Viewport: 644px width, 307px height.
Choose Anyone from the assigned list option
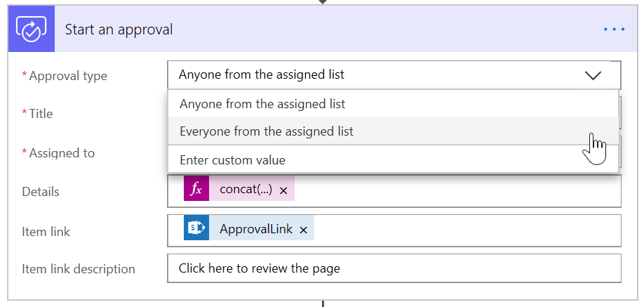pos(393,104)
